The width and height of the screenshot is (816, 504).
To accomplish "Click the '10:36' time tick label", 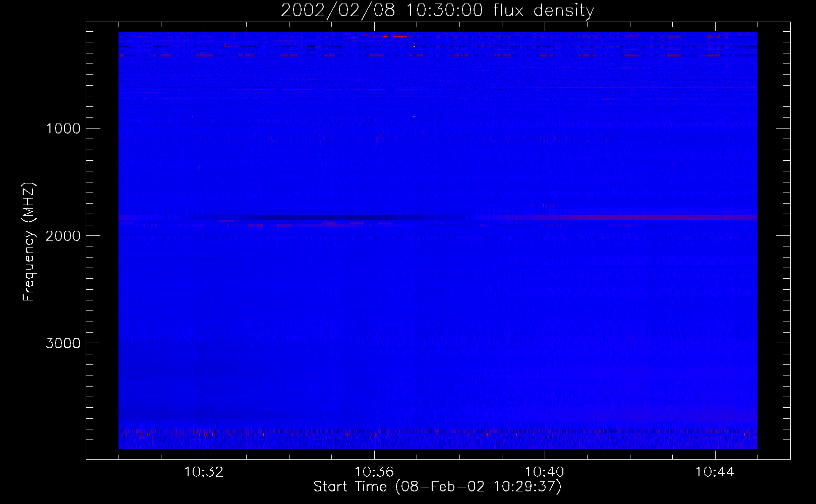I will click(374, 472).
